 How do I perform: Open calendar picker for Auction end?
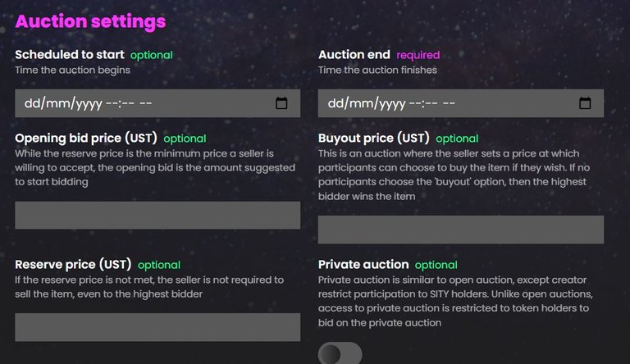585,103
